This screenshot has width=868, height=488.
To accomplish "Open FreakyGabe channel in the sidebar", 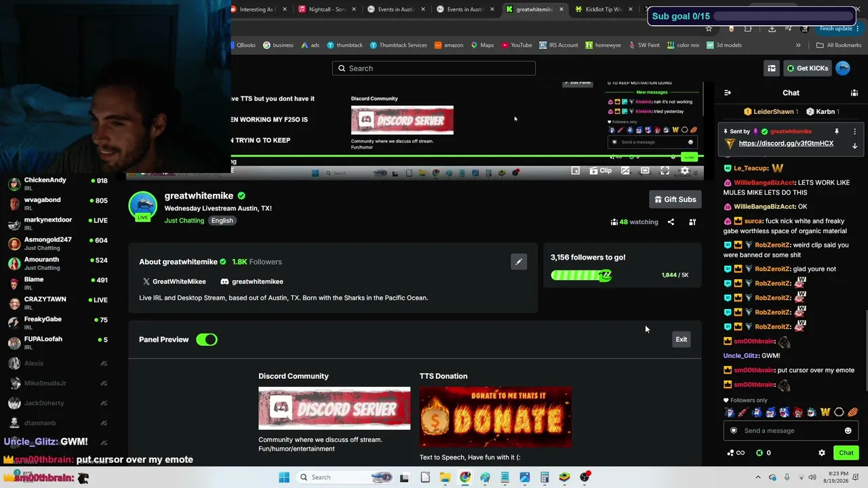I will click(58, 323).
